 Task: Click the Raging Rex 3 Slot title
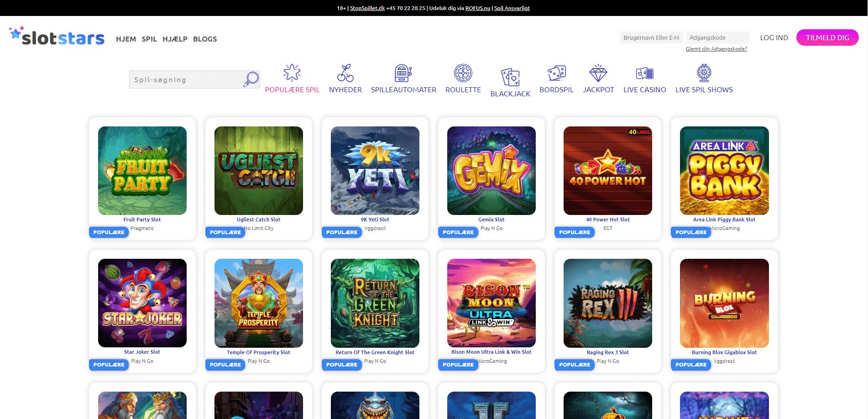point(608,352)
